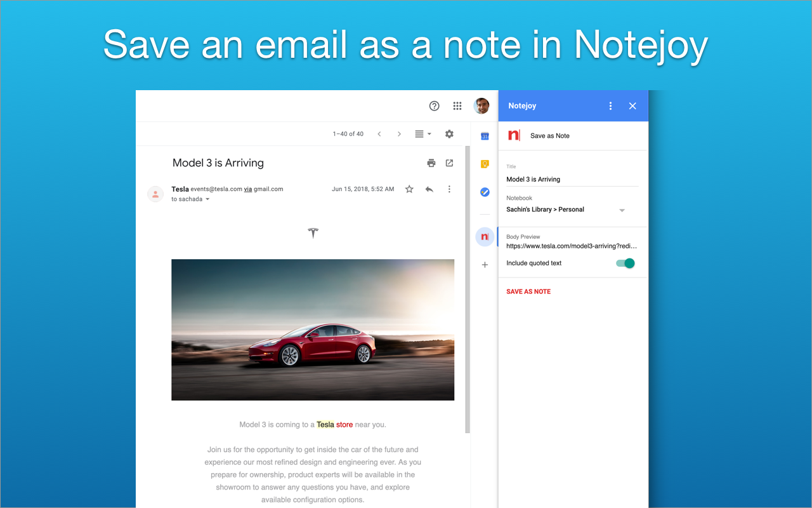Viewport: 812px width, 508px height.
Task: Click the email pane vertical scrollbar
Action: (468, 289)
